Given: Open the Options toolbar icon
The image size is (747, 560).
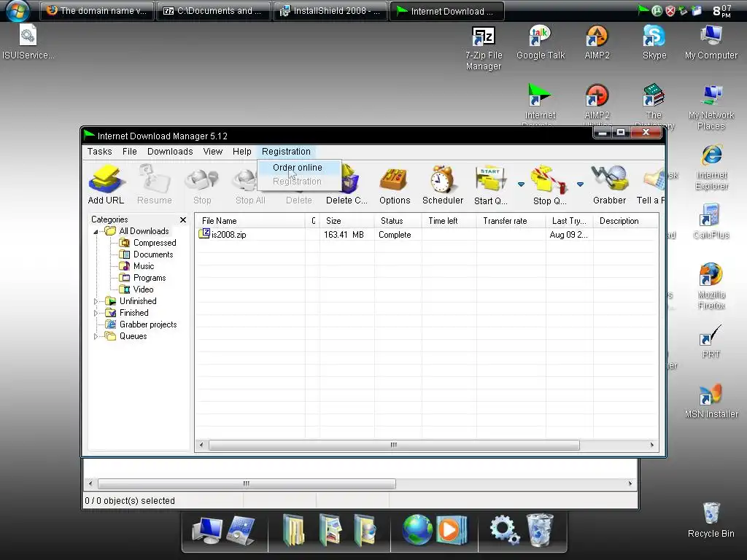Looking at the screenshot, I should click(394, 180).
